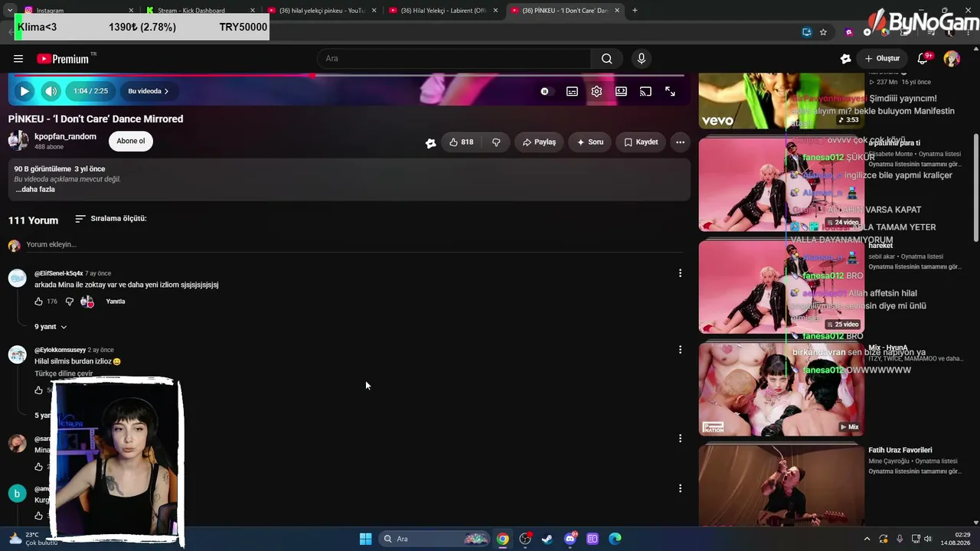
Task: Open Discord from the taskbar
Action: tap(570, 539)
